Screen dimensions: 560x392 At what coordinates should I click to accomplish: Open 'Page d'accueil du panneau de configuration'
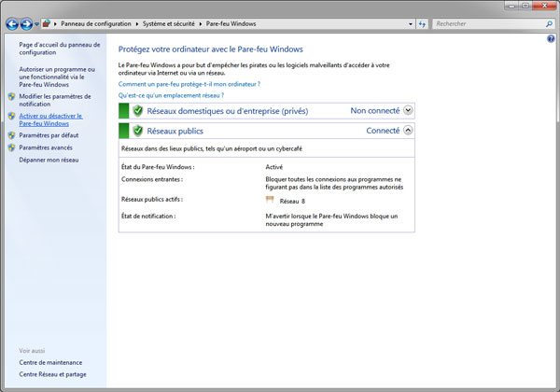pos(60,49)
